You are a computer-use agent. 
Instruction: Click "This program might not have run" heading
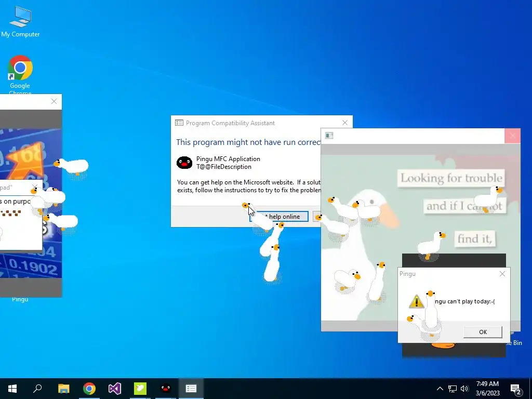tap(248, 142)
